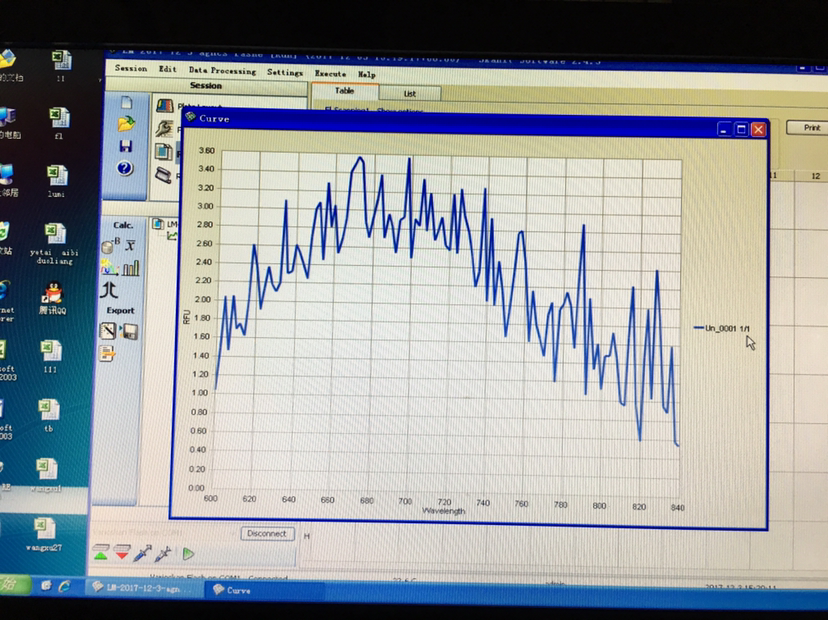Start the run with the green play icon
This screenshot has height=620, width=828.
coord(188,554)
